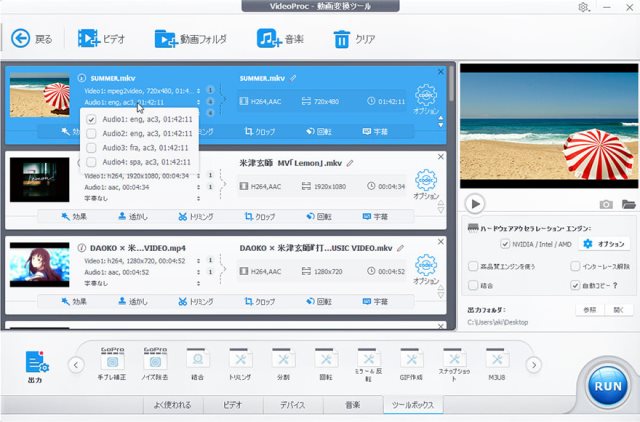The width and height of the screenshot is (640, 422).
Task: Select the GoPro ノイズ除去 tool
Action: pyautogui.click(x=155, y=364)
